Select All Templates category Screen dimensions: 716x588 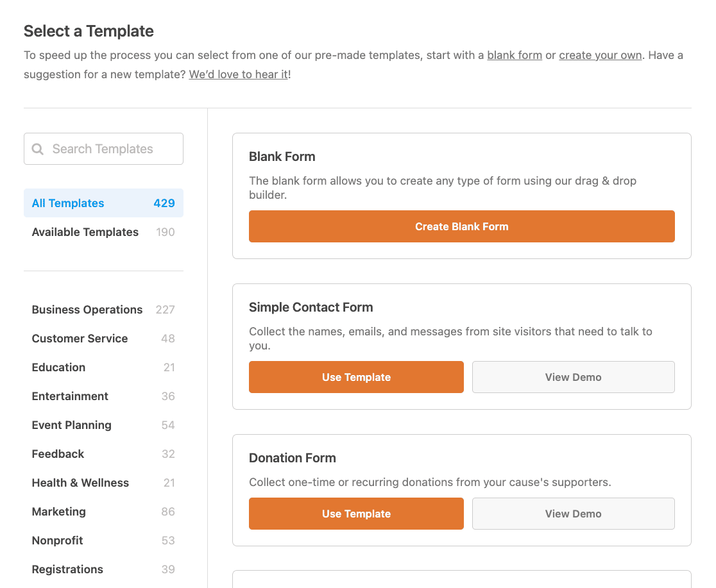coord(103,203)
